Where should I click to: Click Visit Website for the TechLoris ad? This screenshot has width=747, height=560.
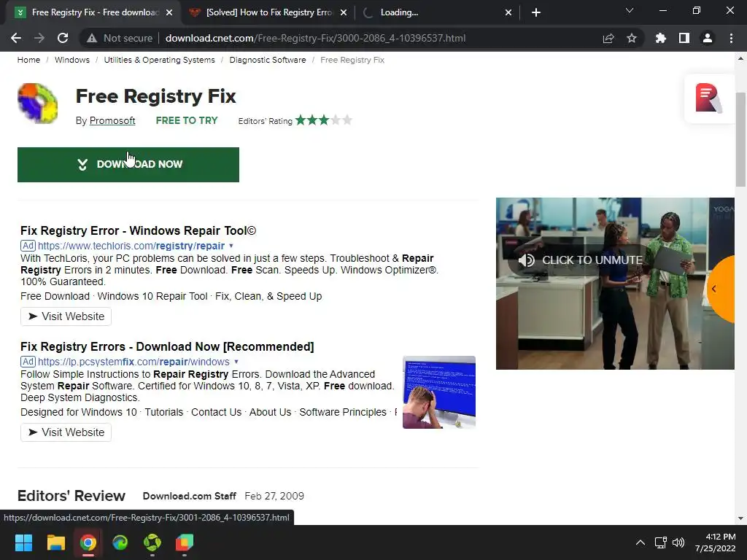coord(66,316)
